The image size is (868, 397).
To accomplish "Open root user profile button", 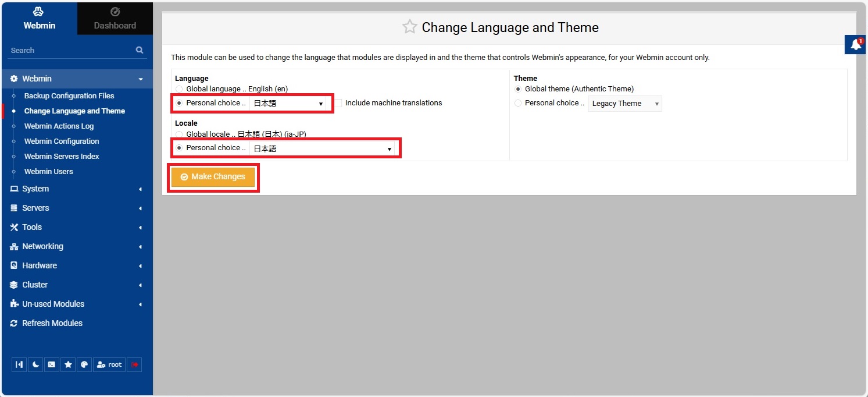I will click(x=109, y=364).
